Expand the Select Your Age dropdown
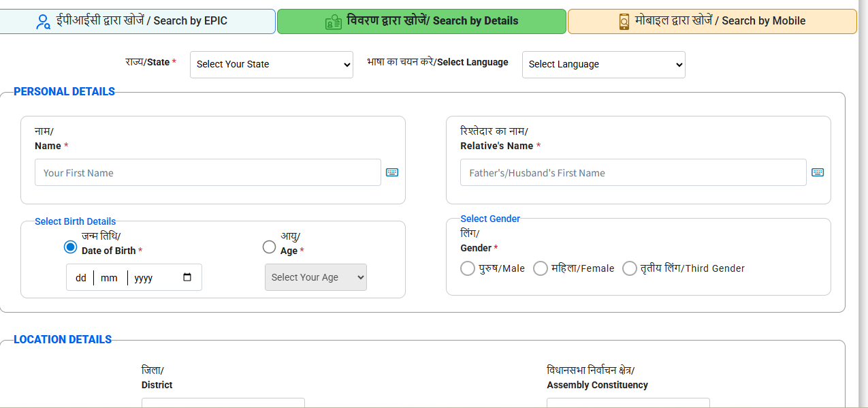 tap(316, 277)
